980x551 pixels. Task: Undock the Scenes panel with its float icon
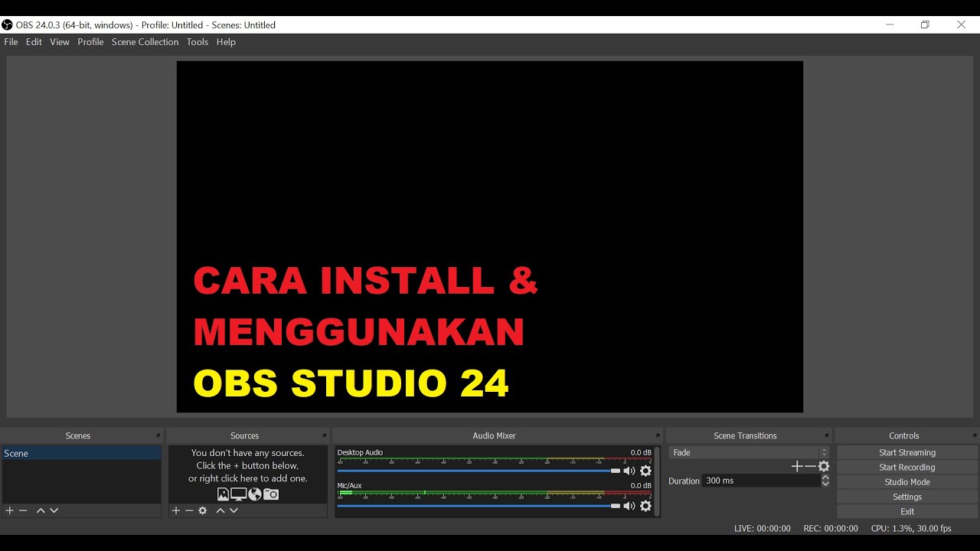click(x=158, y=435)
